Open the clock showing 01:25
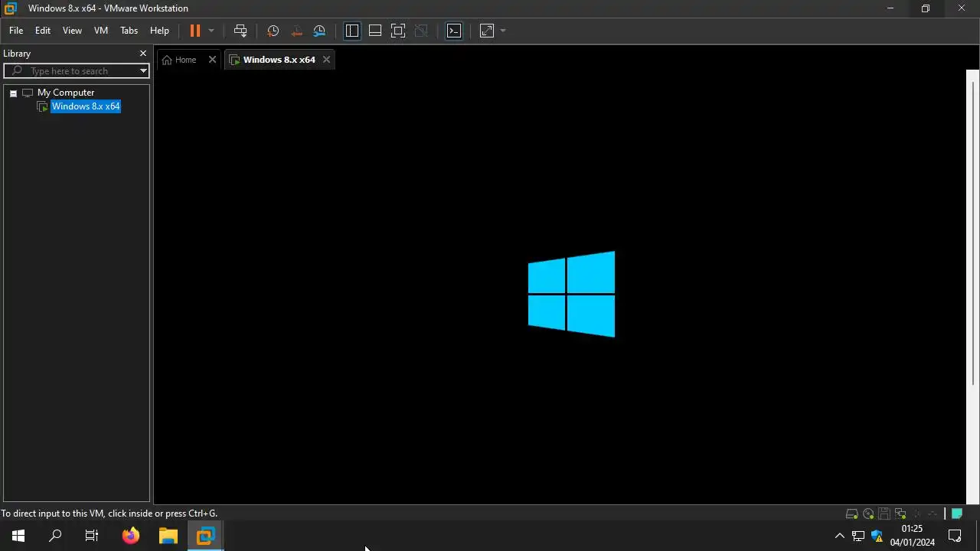The image size is (980, 551). pyautogui.click(x=912, y=536)
